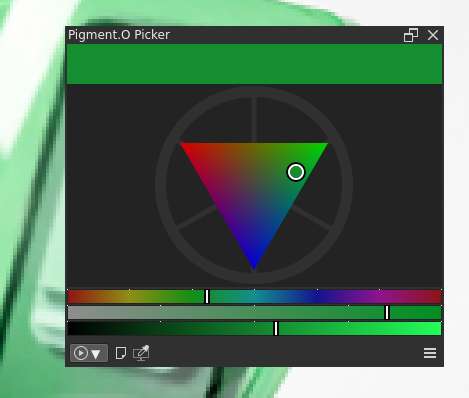This screenshot has height=398, width=469.
Task: Click the gray-to-green saturation slider
Action: click(255, 313)
